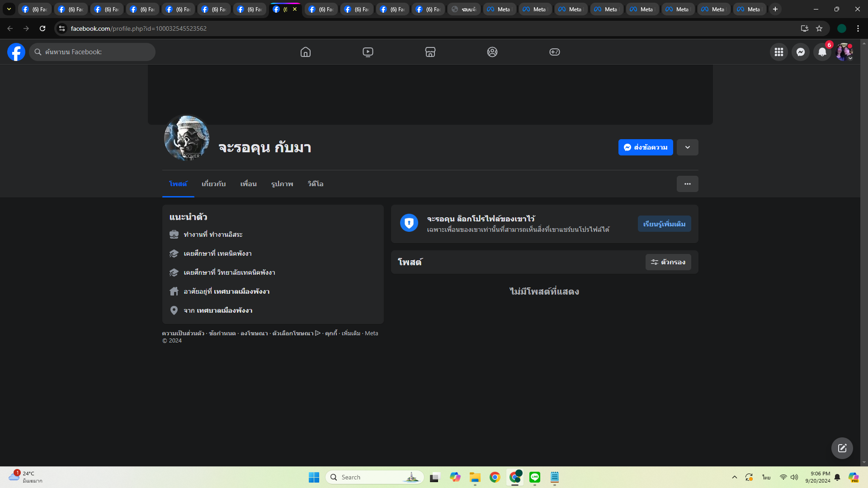Open Facebook Home icon
Screen dimensions: 868x488
(x=306, y=52)
